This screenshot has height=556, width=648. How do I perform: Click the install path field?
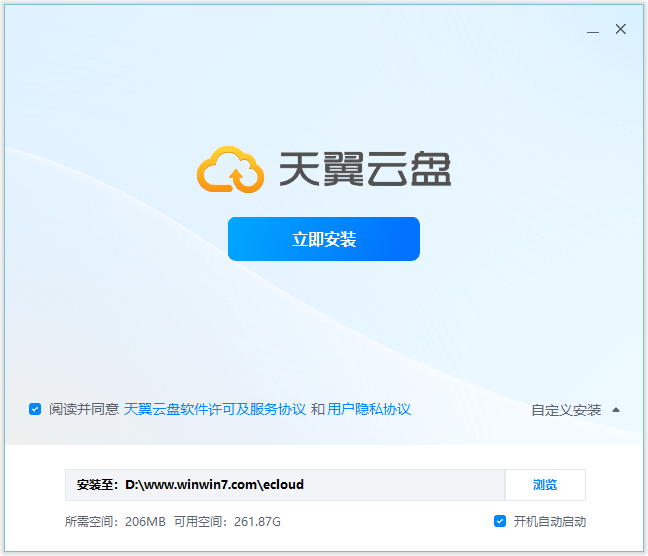(285, 484)
